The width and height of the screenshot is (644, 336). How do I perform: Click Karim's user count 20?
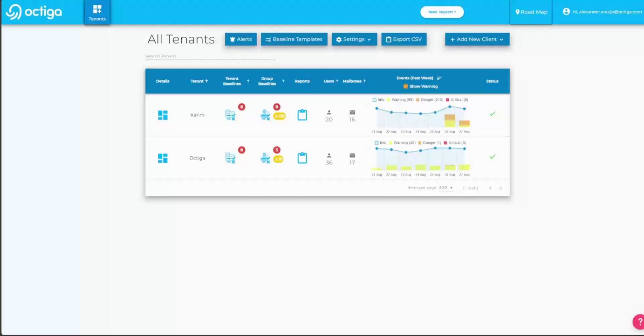[329, 119]
